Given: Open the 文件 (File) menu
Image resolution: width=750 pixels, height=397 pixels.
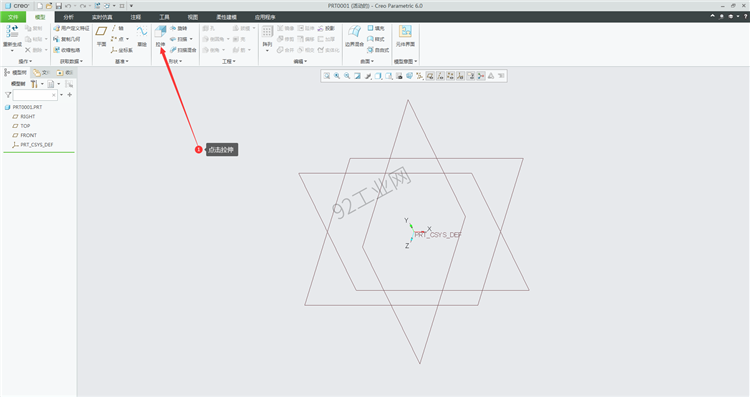Looking at the screenshot, I should click(x=13, y=17).
